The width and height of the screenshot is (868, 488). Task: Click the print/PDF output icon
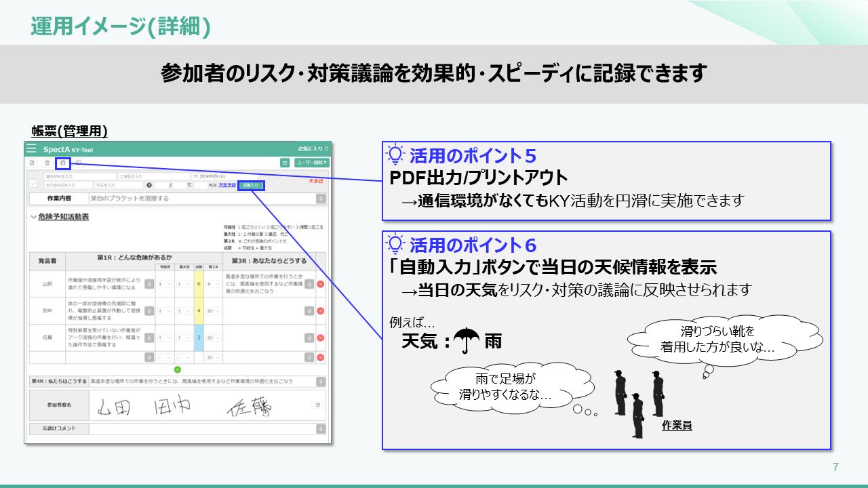point(62,163)
